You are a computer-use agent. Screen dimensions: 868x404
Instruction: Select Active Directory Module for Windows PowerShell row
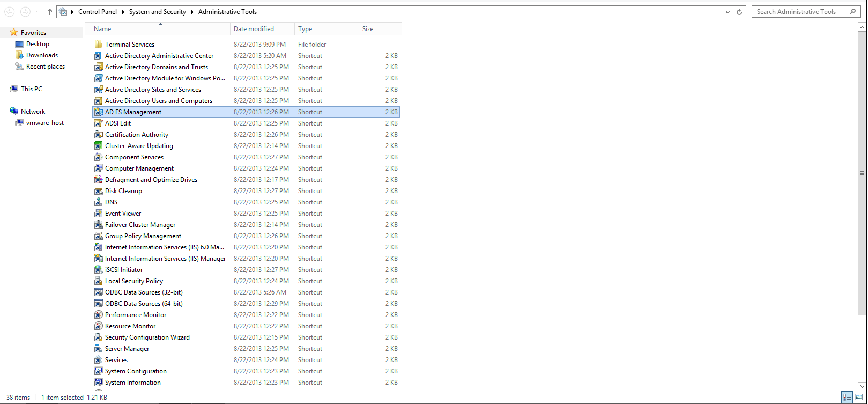(x=246, y=78)
